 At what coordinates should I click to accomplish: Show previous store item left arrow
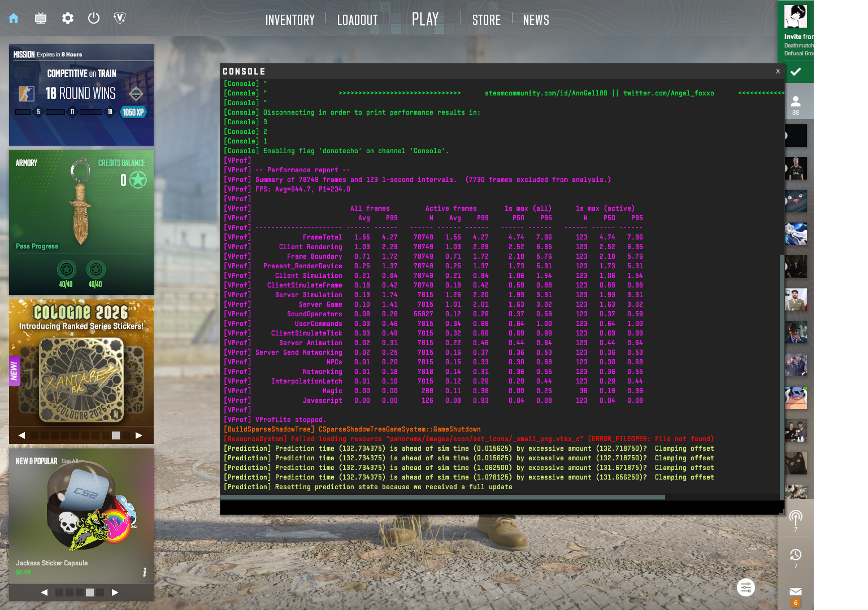44,592
